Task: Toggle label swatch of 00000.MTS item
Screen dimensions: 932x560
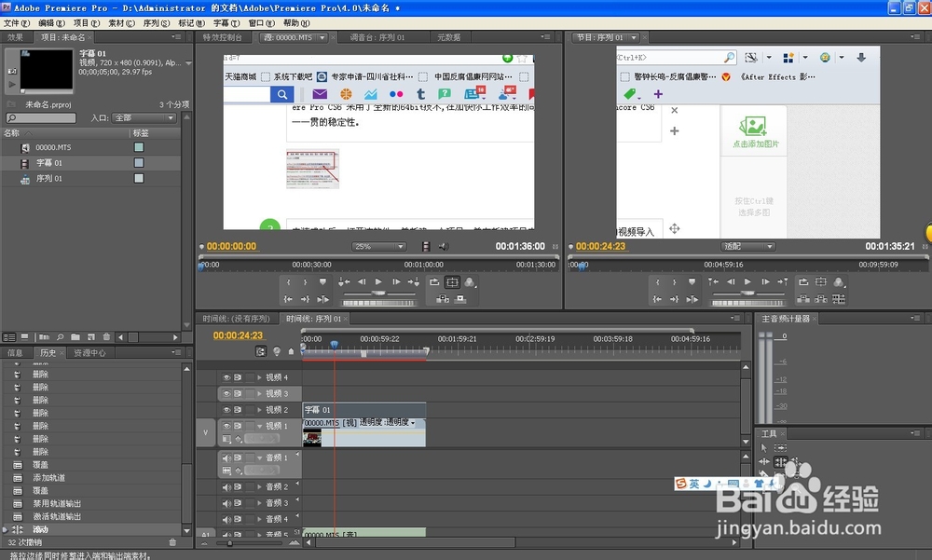Action: click(139, 147)
